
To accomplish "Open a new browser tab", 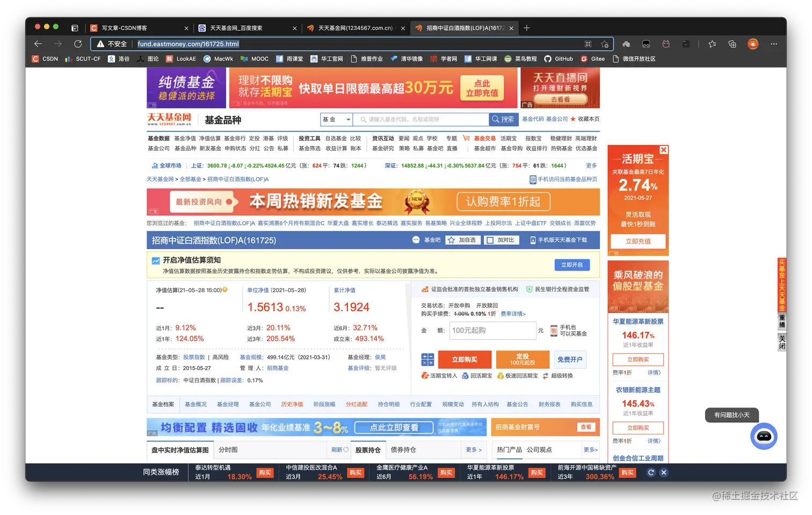I will tap(527, 28).
